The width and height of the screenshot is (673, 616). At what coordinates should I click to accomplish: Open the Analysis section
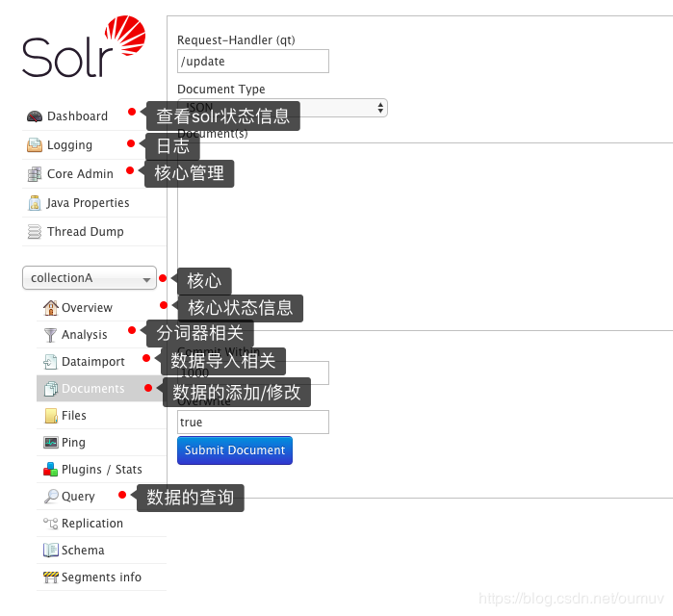[85, 335]
